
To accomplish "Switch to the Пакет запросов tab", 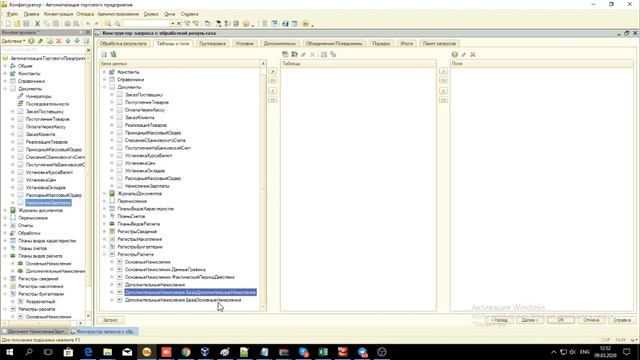I will [x=439, y=43].
